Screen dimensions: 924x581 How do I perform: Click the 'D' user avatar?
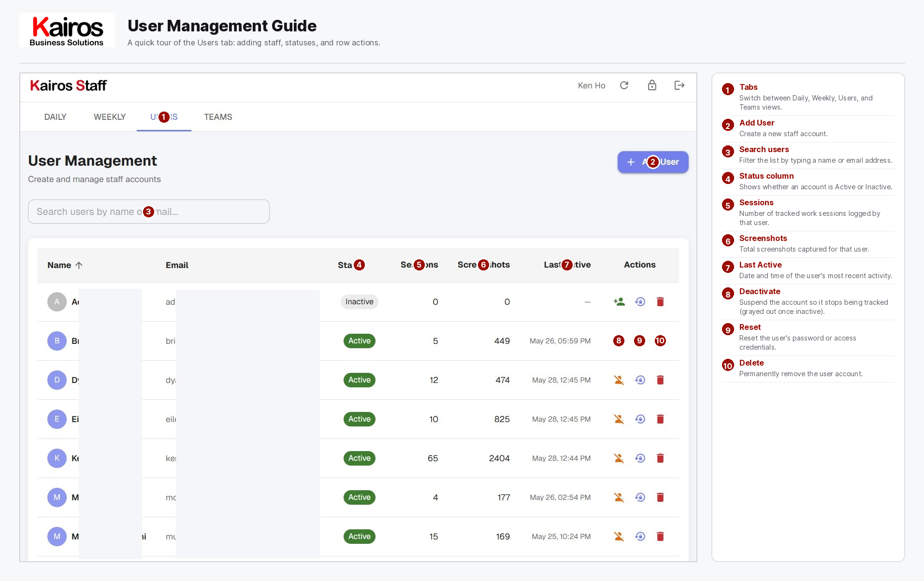coord(57,380)
